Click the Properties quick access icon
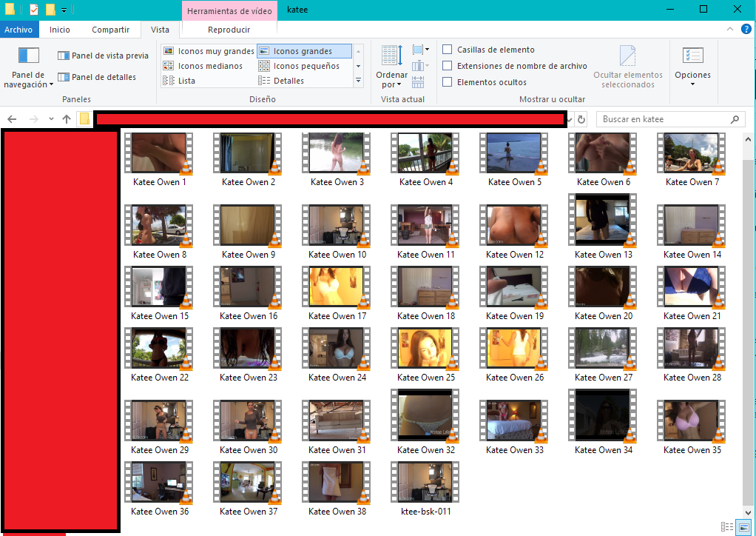 coord(34,9)
